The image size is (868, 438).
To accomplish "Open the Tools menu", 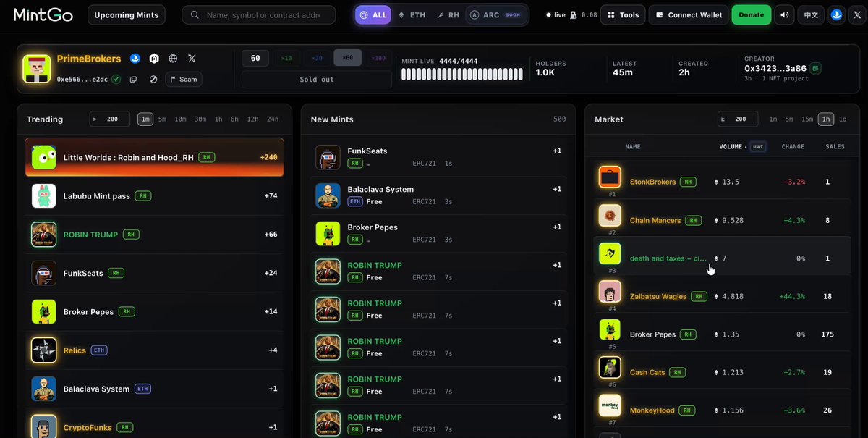I will point(624,14).
